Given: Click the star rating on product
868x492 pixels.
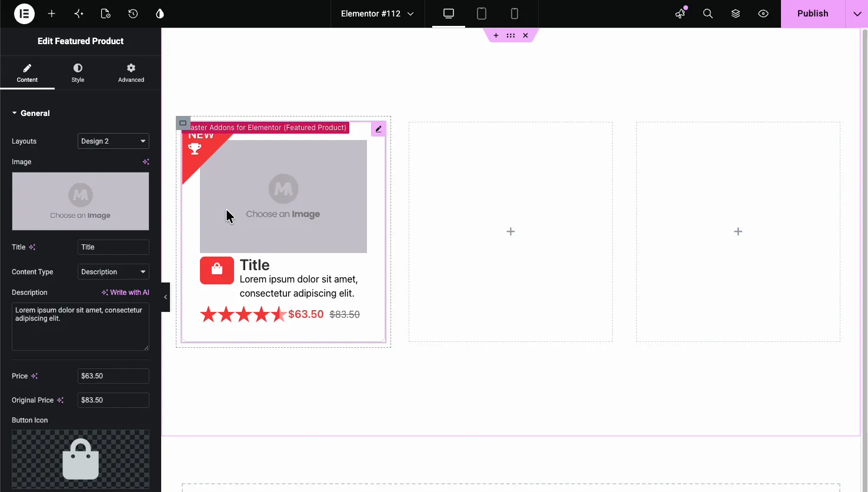Looking at the screenshot, I should [x=243, y=314].
